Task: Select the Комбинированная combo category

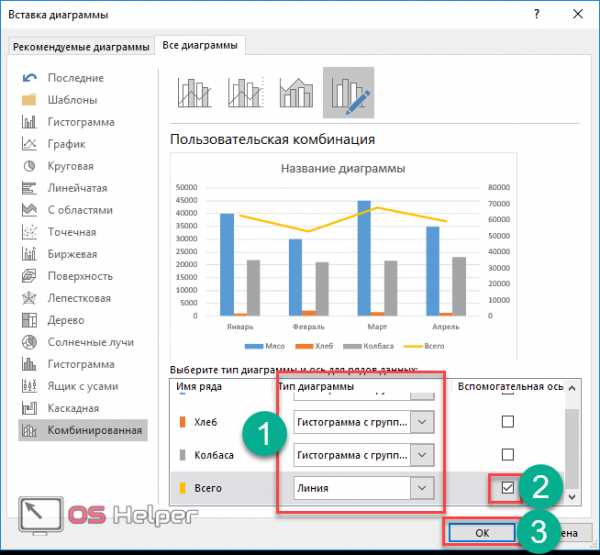Action: [83, 430]
